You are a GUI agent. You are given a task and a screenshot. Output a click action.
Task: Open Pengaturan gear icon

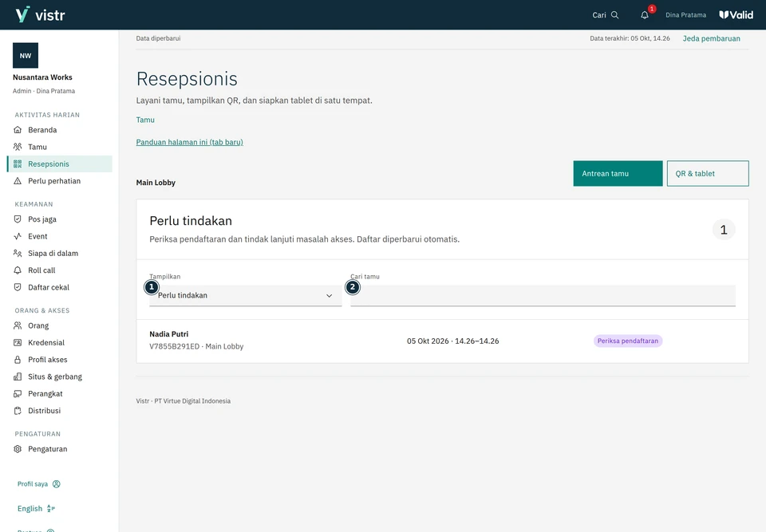tap(18, 449)
